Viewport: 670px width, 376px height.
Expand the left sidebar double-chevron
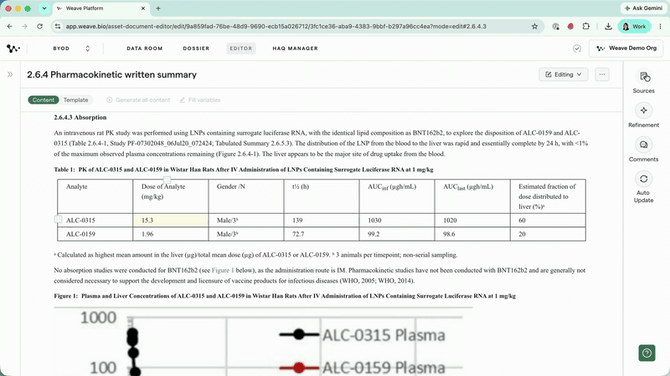tap(10, 74)
